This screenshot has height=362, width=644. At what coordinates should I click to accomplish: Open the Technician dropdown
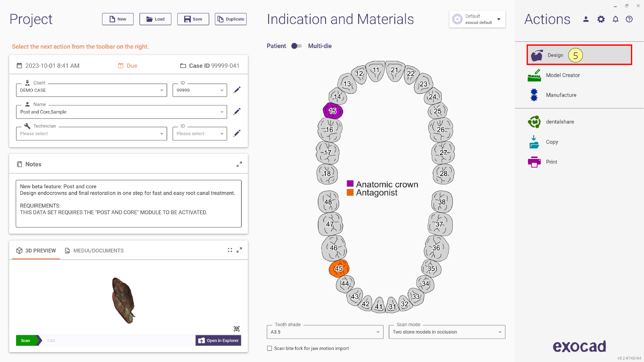coord(91,133)
